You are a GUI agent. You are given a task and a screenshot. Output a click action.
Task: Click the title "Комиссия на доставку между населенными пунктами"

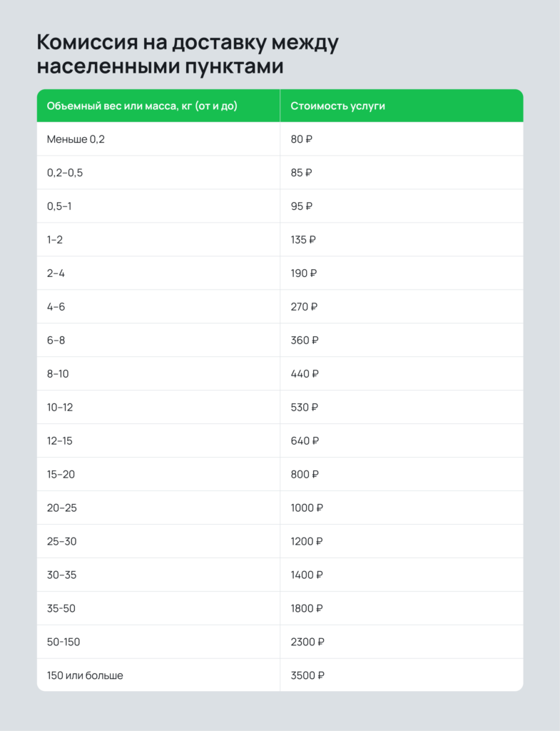pyautogui.click(x=187, y=54)
